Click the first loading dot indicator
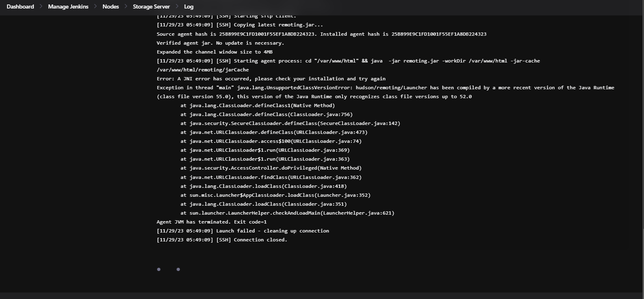Screen dimensions: 644x299 (x=159, y=269)
